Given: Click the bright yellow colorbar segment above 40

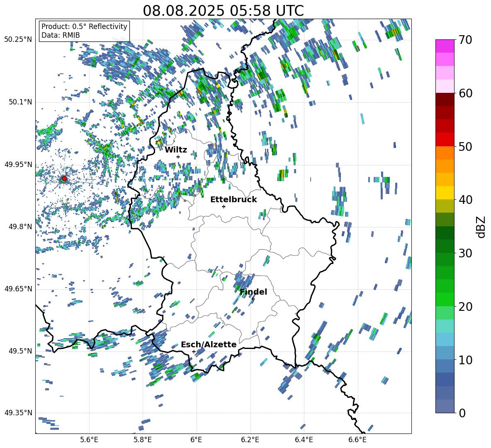Looking at the screenshot, I should point(445,193).
